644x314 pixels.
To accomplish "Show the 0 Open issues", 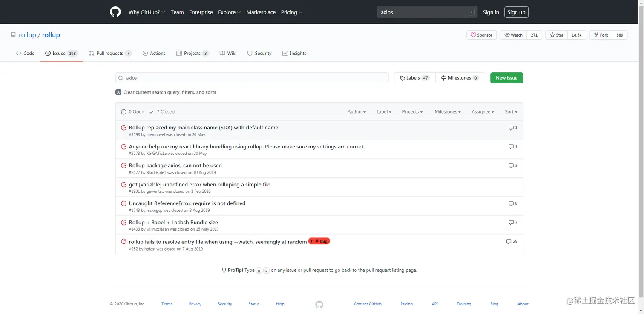I will [x=132, y=111].
